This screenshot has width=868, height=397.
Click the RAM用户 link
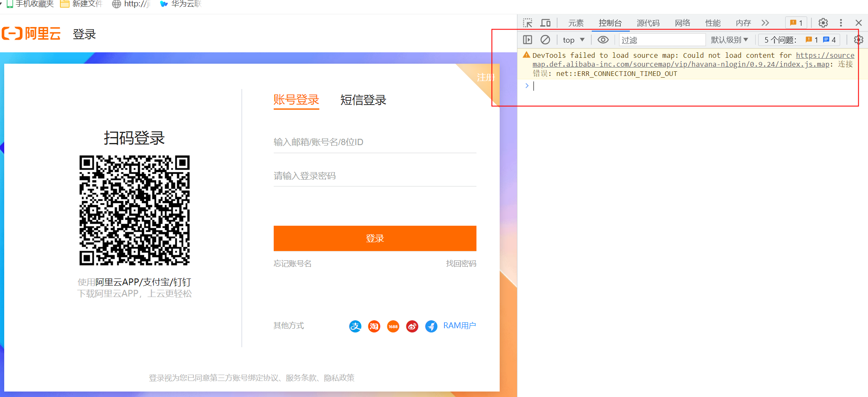pyautogui.click(x=460, y=326)
